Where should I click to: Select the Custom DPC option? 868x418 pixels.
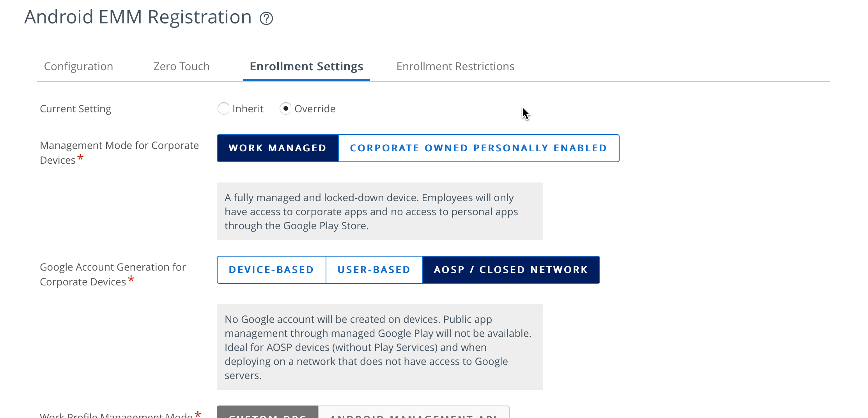point(267,413)
